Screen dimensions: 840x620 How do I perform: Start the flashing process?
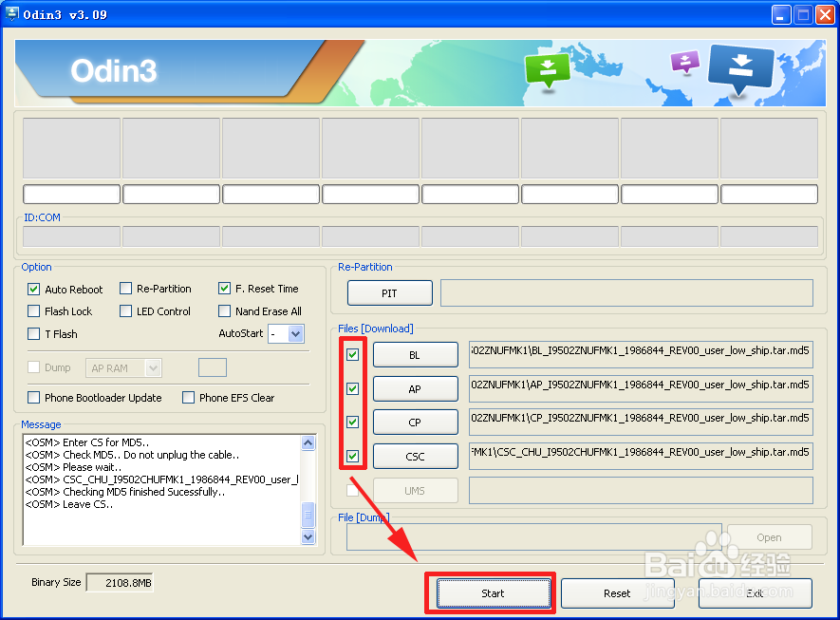(494, 593)
